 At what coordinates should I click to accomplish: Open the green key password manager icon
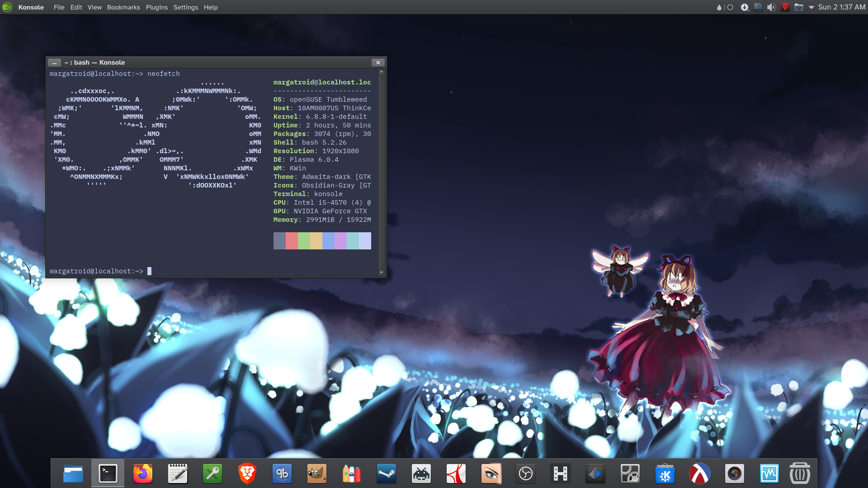(x=212, y=474)
